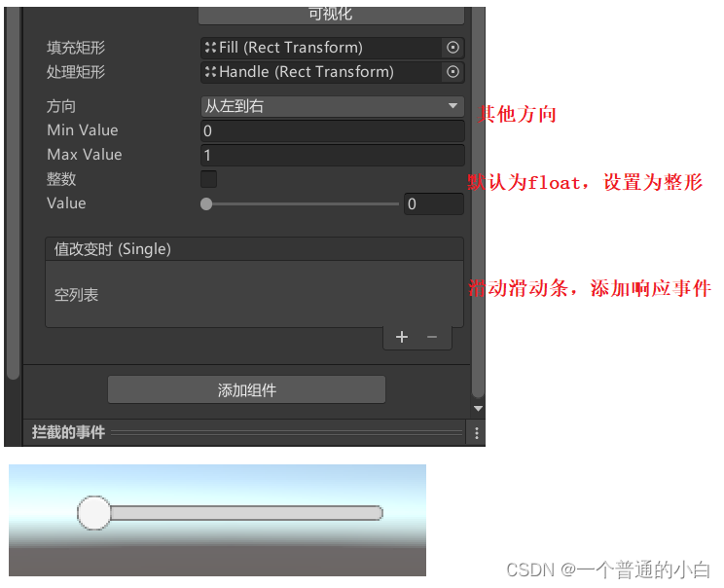Open object picker for Handle Rect Transform
724x588 pixels.
pyautogui.click(x=452, y=72)
